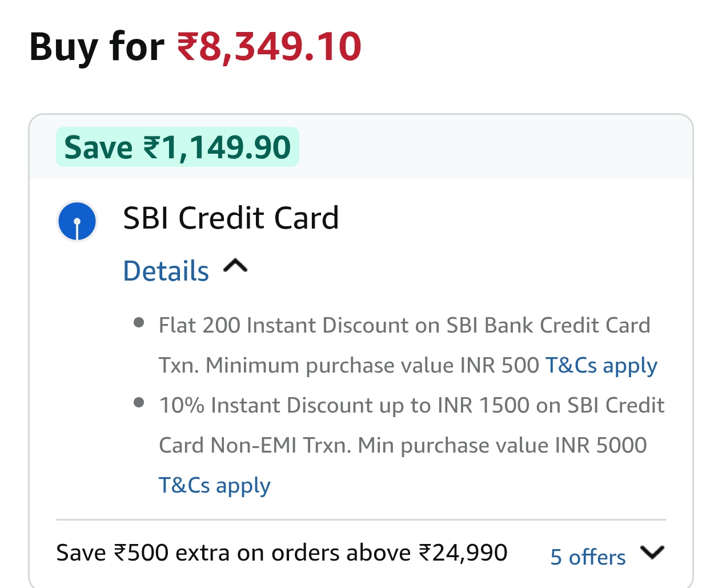722x588 pixels.
Task: Click the ₹24,990 order threshold amount
Action: (x=463, y=553)
